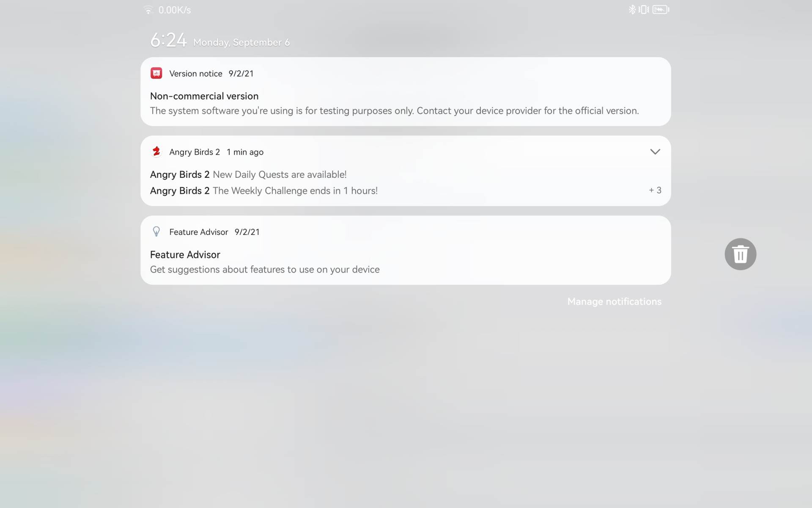Tap the Wi-Fi status icon
The width and height of the screenshot is (812, 508).
tap(148, 10)
